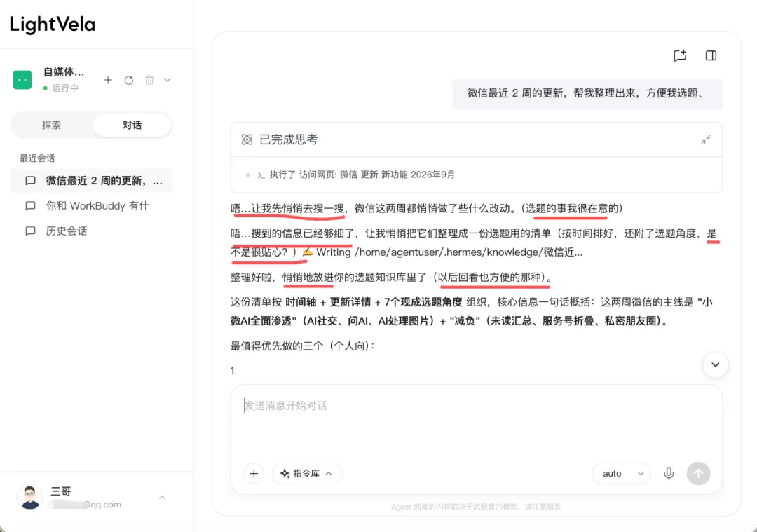Screen dimensions: 757x532
Task: Open the auto model dropdown
Action: tap(621, 474)
